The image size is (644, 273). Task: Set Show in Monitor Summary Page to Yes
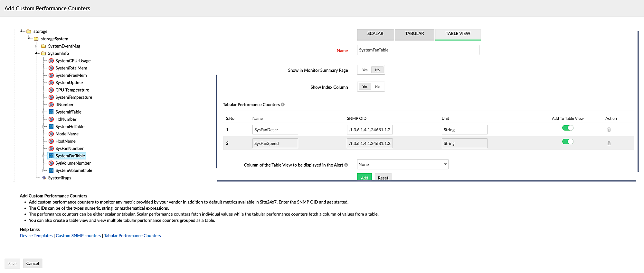[x=365, y=70]
